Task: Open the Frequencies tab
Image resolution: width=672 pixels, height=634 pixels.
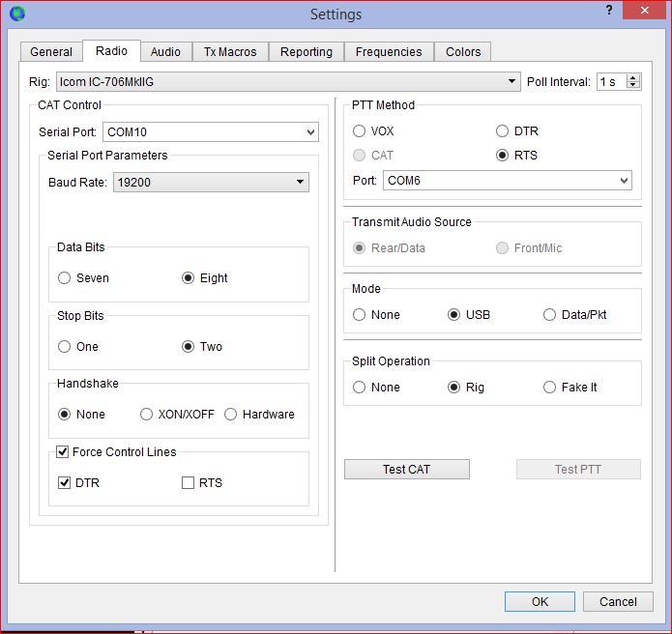Action: click(388, 52)
